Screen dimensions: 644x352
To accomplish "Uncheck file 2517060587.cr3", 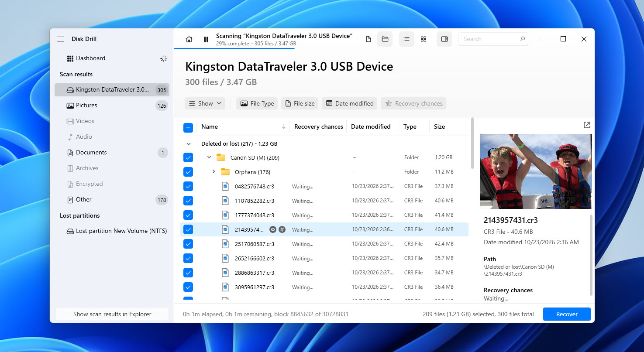I will (x=188, y=244).
